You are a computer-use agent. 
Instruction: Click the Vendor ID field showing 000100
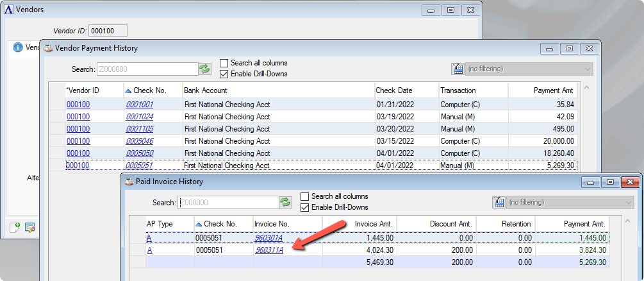(108, 30)
